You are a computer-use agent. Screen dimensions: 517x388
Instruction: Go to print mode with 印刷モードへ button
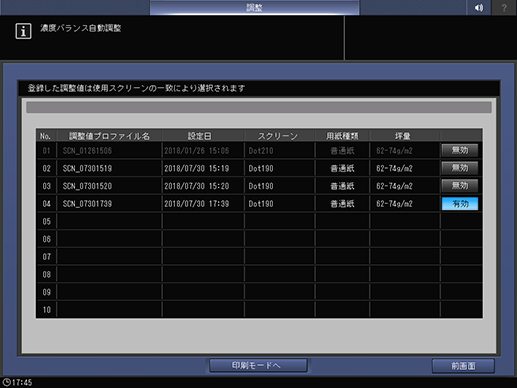tap(258, 366)
